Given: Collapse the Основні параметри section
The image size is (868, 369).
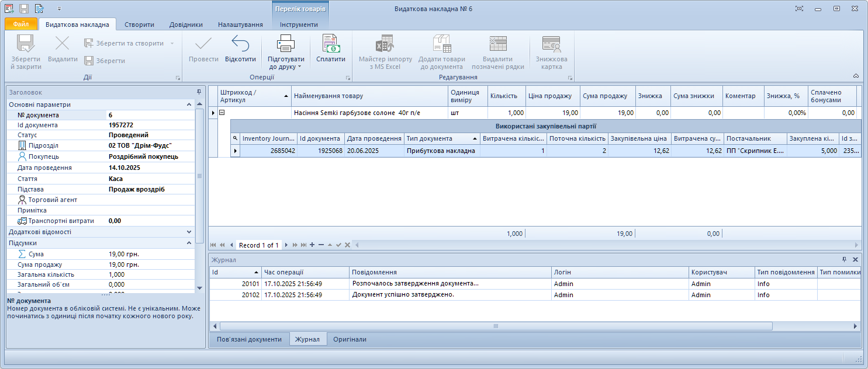Looking at the screenshot, I should 189,105.
